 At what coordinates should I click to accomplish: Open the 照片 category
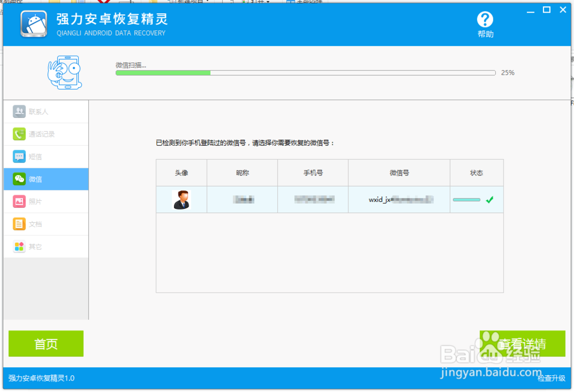pyautogui.click(x=46, y=201)
